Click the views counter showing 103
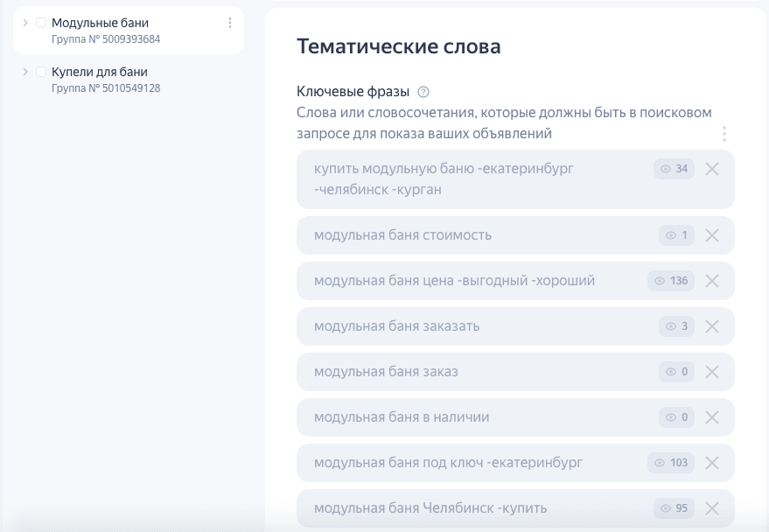 [671, 463]
